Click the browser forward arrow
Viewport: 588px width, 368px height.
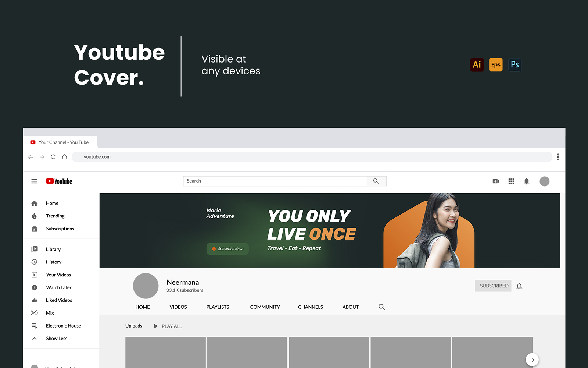point(42,157)
